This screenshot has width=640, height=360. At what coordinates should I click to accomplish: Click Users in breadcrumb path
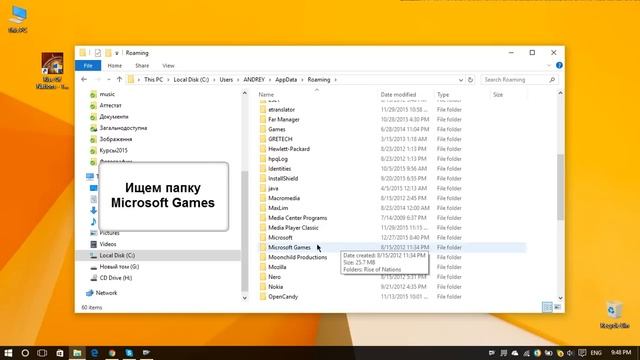pyautogui.click(x=226, y=80)
